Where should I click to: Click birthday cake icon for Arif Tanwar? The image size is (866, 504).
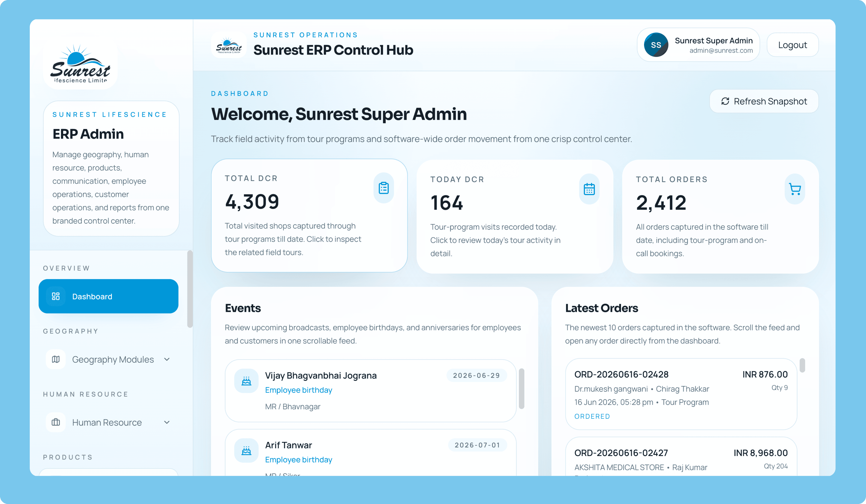pos(246,450)
